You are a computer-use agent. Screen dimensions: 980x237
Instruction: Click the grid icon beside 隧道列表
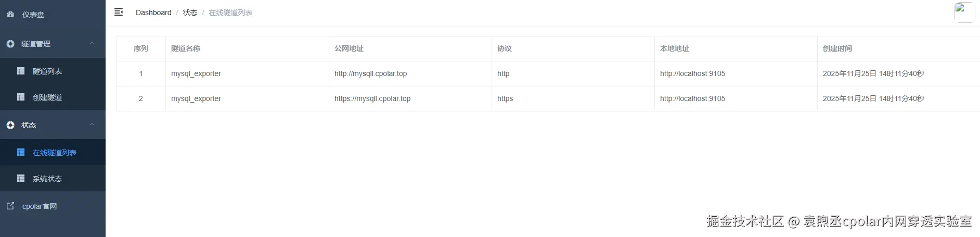tap(21, 71)
